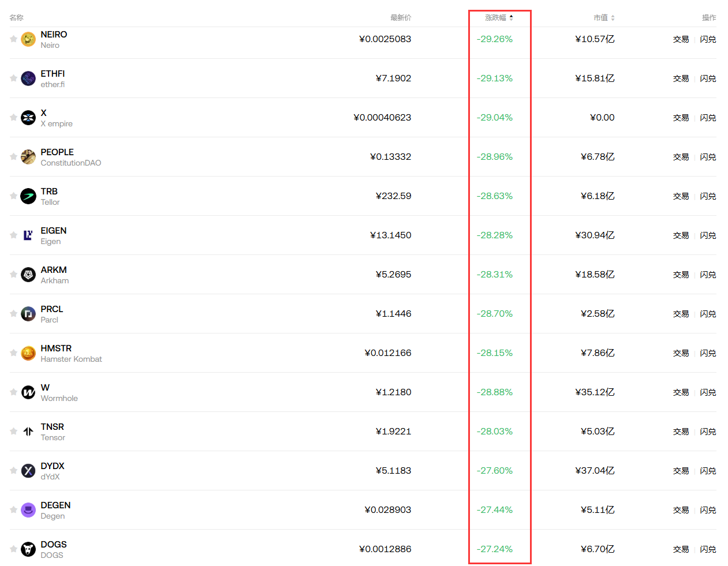728x566 pixels.
Task: Favorite ETHFI with its star
Action: click(13, 78)
